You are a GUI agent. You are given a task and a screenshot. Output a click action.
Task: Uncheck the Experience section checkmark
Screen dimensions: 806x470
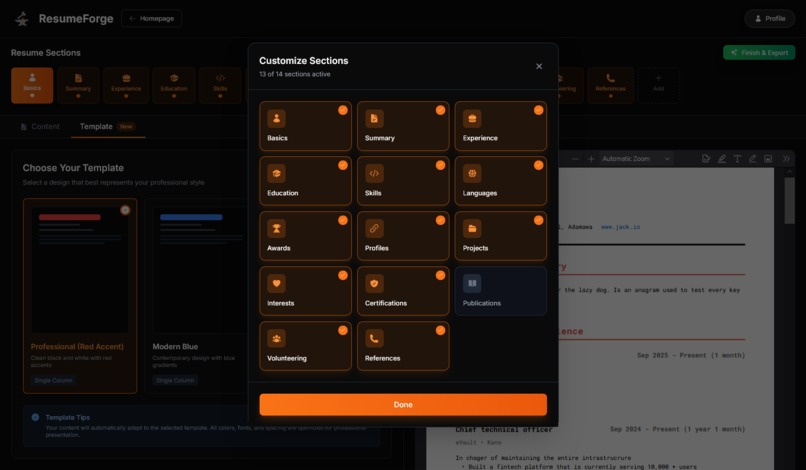[538, 110]
